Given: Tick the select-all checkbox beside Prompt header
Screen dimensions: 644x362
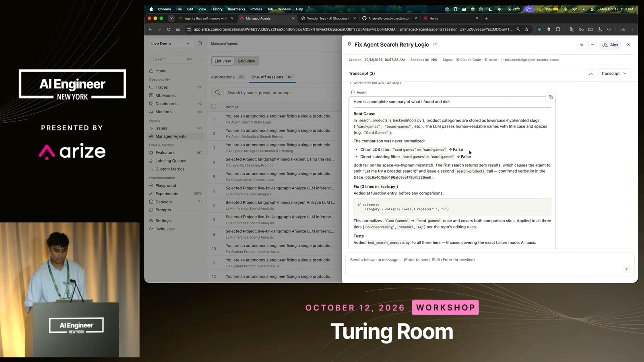Looking at the screenshot, I should click(214, 107).
